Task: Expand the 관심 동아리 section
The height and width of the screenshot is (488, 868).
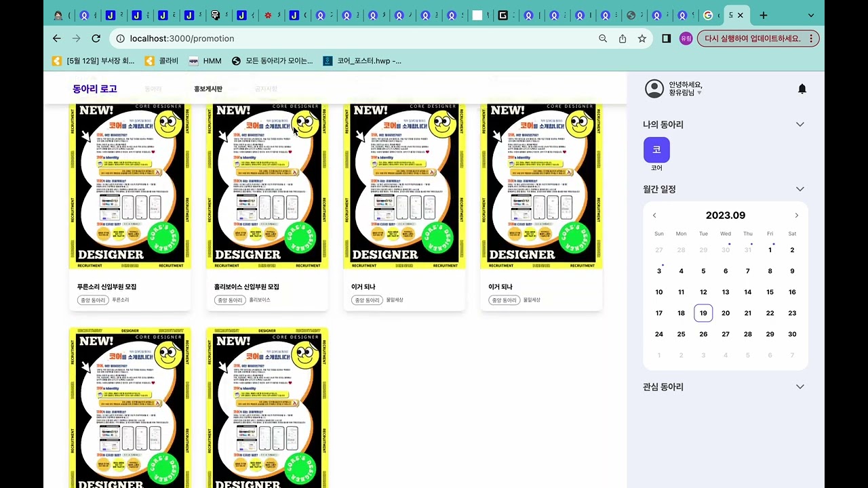Action: [800, 387]
